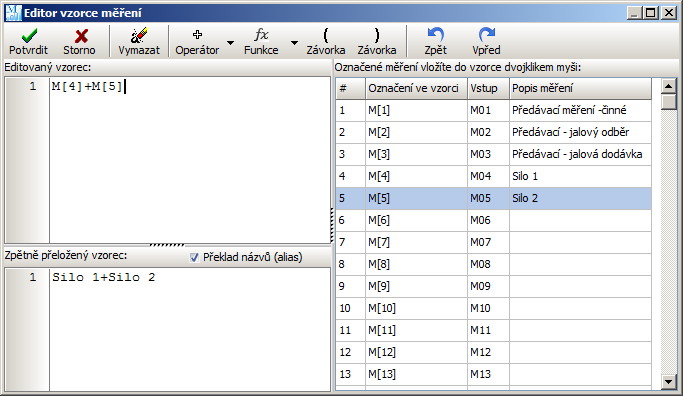Select the Silo 2 measurement row
683x396 pixels.
[x=494, y=198]
